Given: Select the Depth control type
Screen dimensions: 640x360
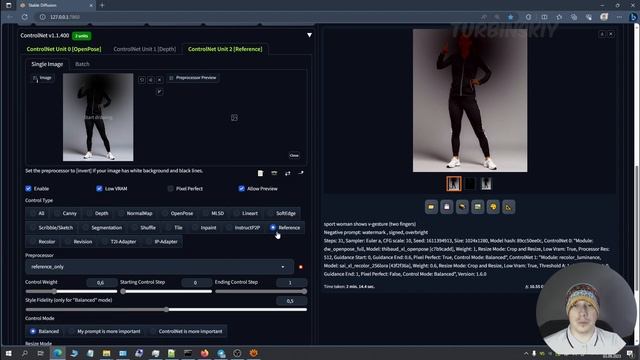Looking at the screenshot, I should [x=97, y=213].
